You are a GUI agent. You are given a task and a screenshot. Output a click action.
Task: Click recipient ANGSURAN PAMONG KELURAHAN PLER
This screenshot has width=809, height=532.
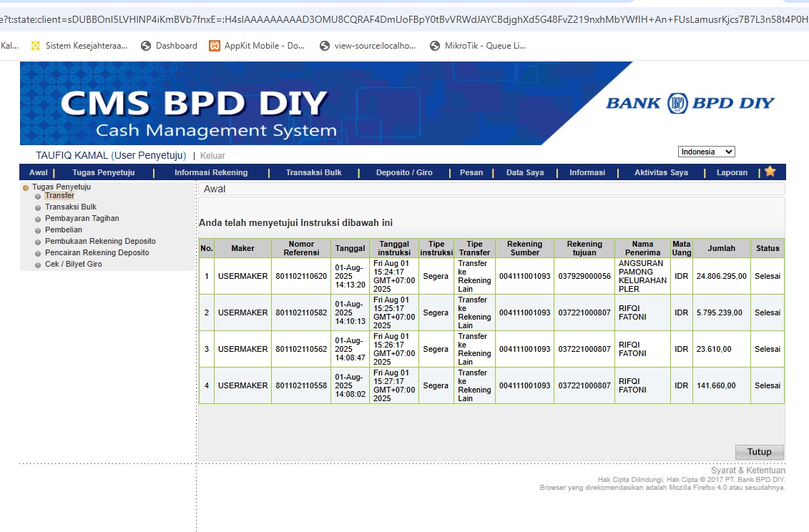point(642,276)
